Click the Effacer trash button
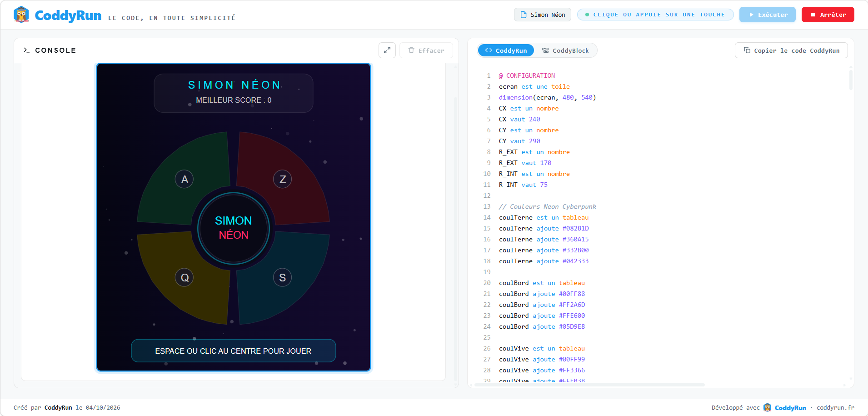The image size is (868, 416). (x=426, y=50)
